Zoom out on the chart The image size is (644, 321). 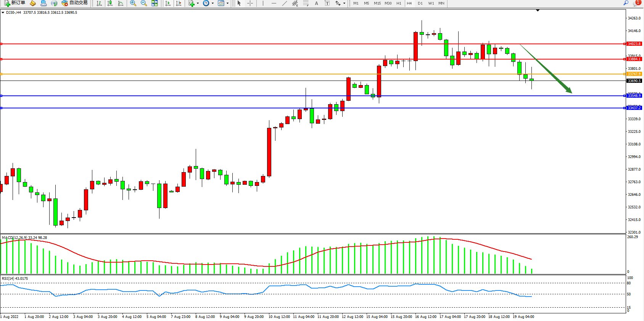coord(143,3)
